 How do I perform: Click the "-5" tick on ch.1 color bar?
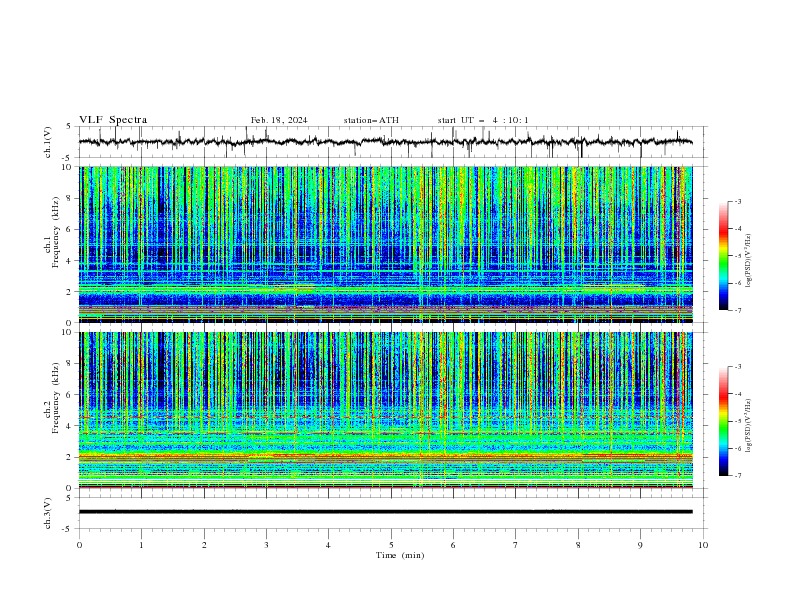[738, 256]
